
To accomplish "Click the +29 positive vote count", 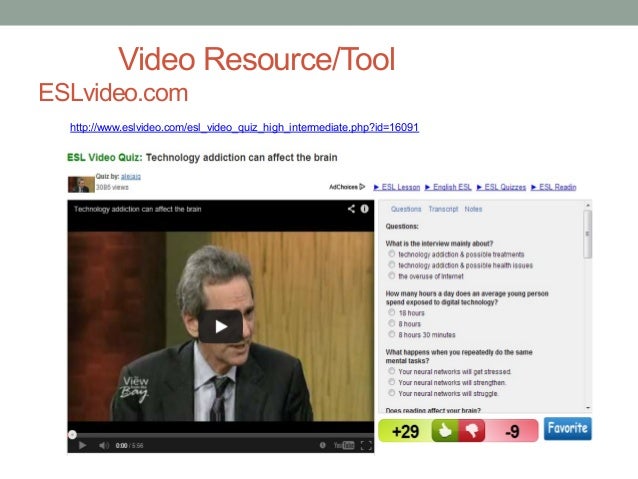I will [x=405, y=431].
